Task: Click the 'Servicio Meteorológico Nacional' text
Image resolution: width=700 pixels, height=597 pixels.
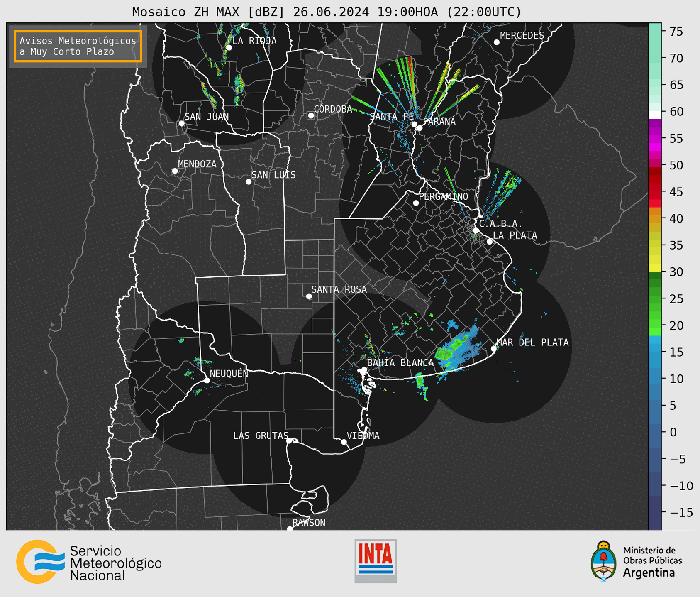Action: coord(116,563)
